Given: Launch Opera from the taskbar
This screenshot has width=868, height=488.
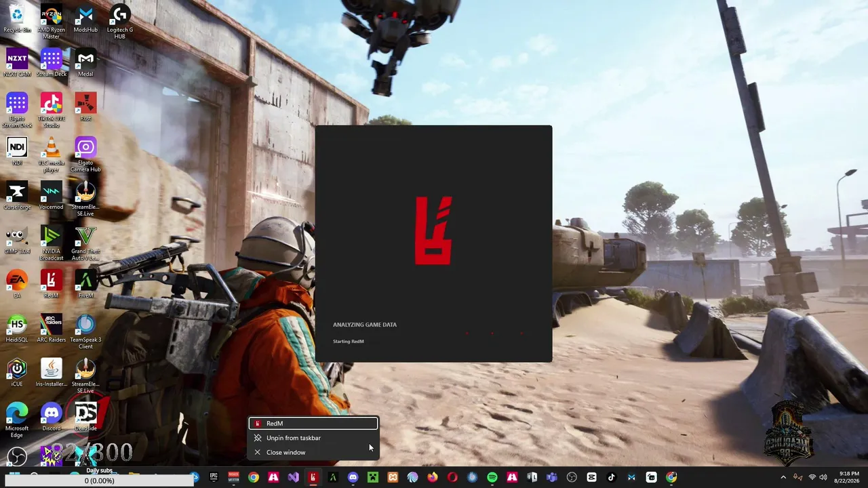Looking at the screenshot, I should pyautogui.click(x=452, y=477).
